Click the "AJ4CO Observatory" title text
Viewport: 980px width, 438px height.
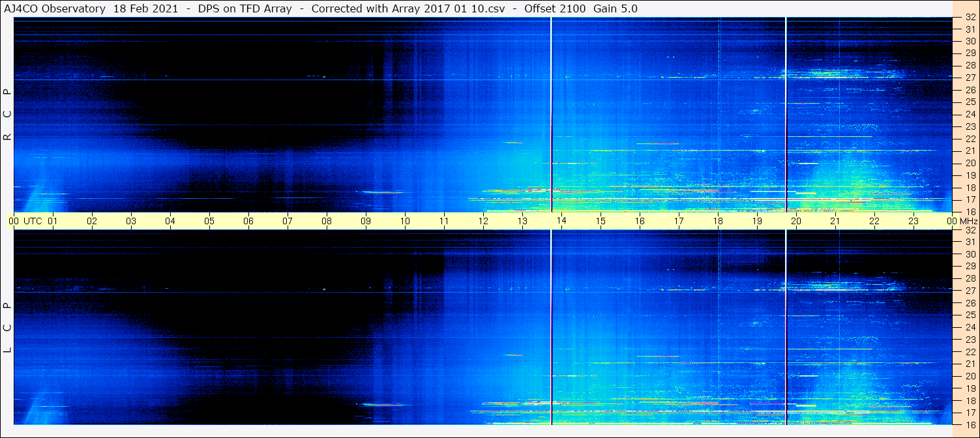click(x=55, y=8)
